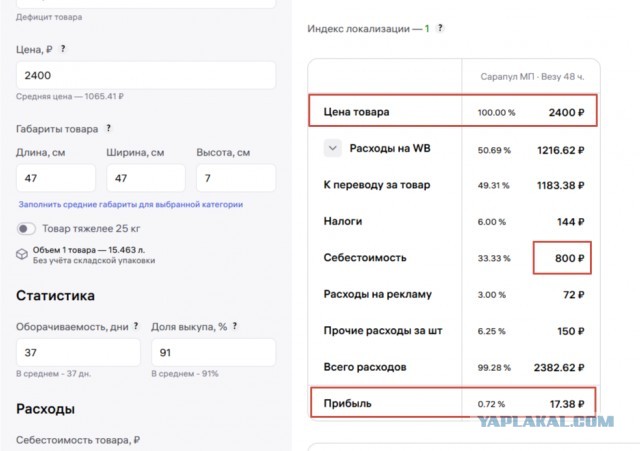Focus the Длина, см field

coord(56,178)
